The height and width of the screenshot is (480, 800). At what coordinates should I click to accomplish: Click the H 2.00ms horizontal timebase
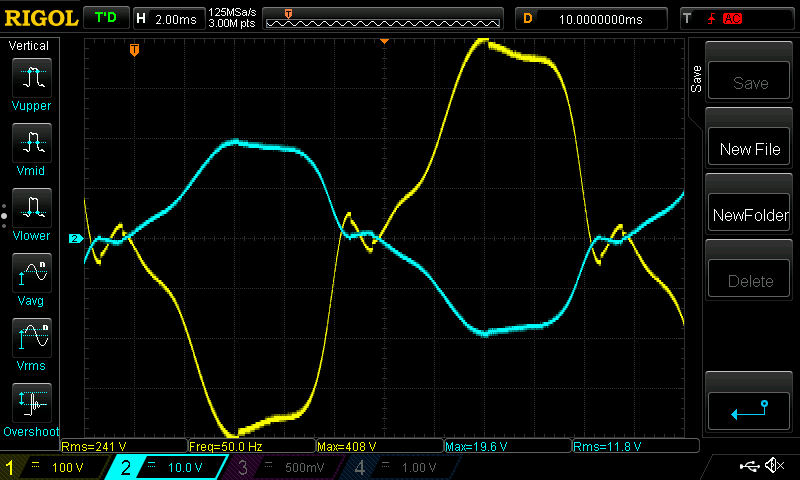tap(169, 19)
